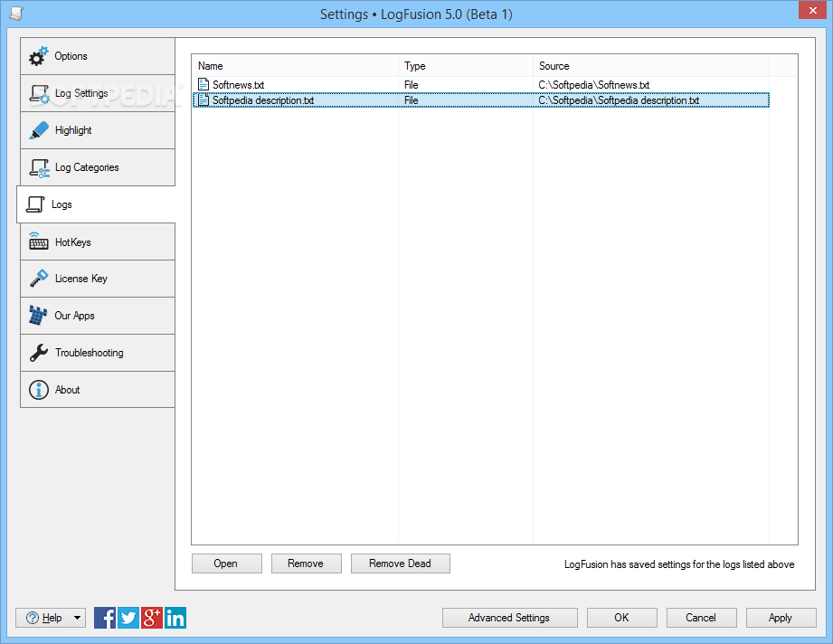Click the Remove button

[307, 563]
